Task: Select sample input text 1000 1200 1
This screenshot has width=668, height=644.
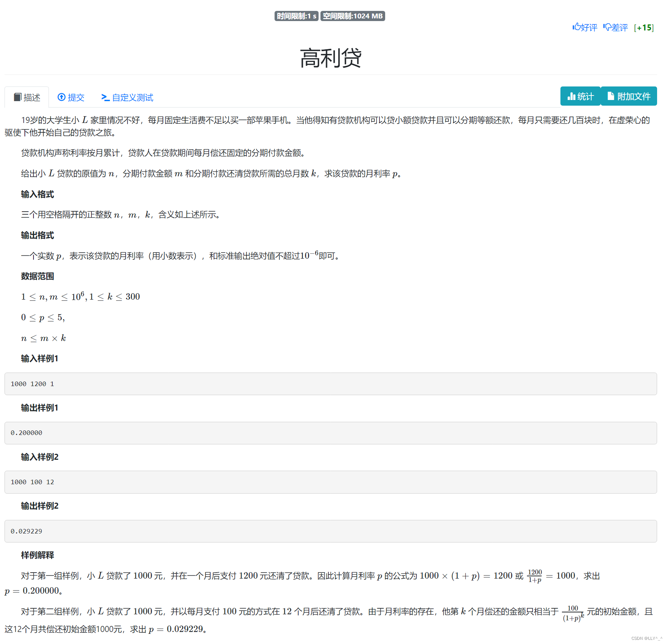Action: pyautogui.click(x=32, y=384)
